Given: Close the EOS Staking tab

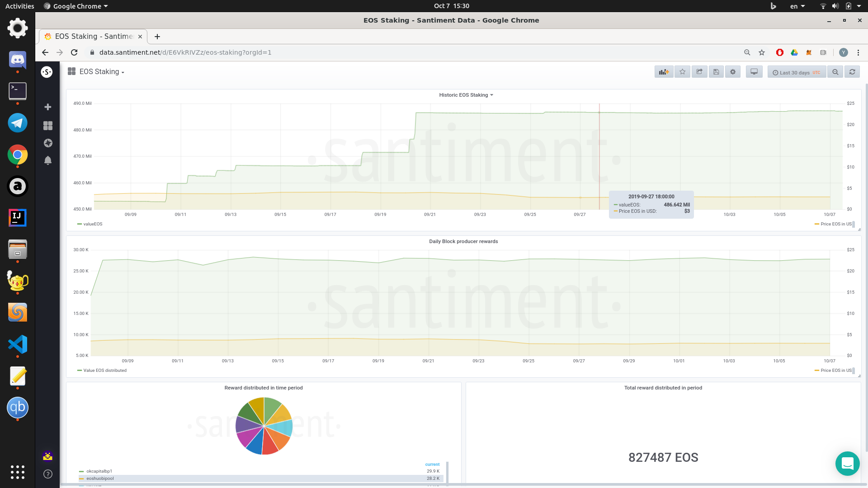Looking at the screenshot, I should click(140, 37).
